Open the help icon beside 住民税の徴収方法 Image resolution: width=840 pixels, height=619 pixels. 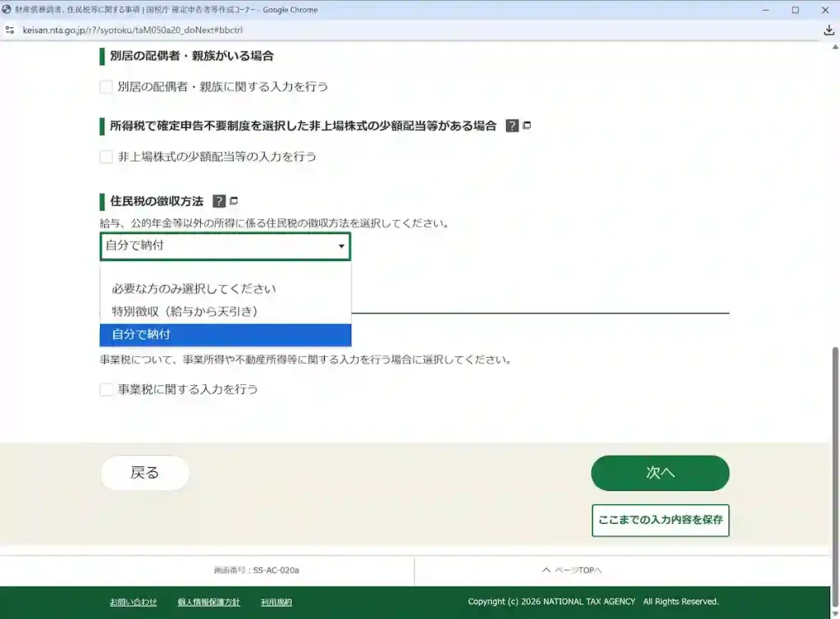click(218, 200)
